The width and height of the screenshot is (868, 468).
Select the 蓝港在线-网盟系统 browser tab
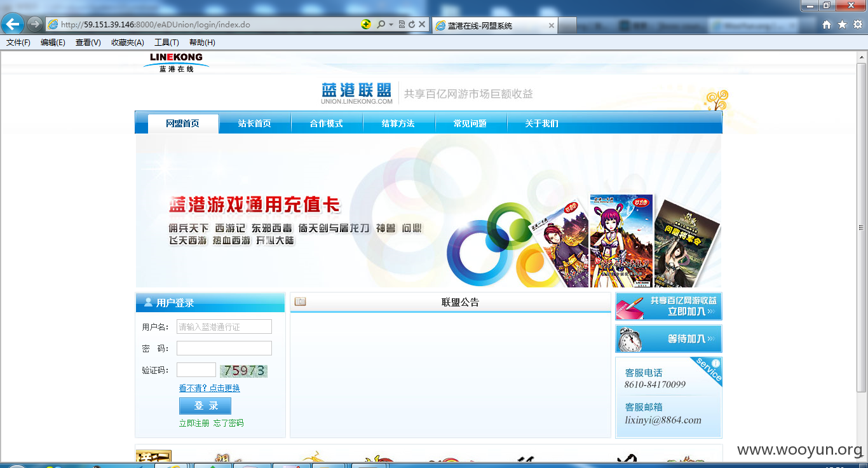495,25
